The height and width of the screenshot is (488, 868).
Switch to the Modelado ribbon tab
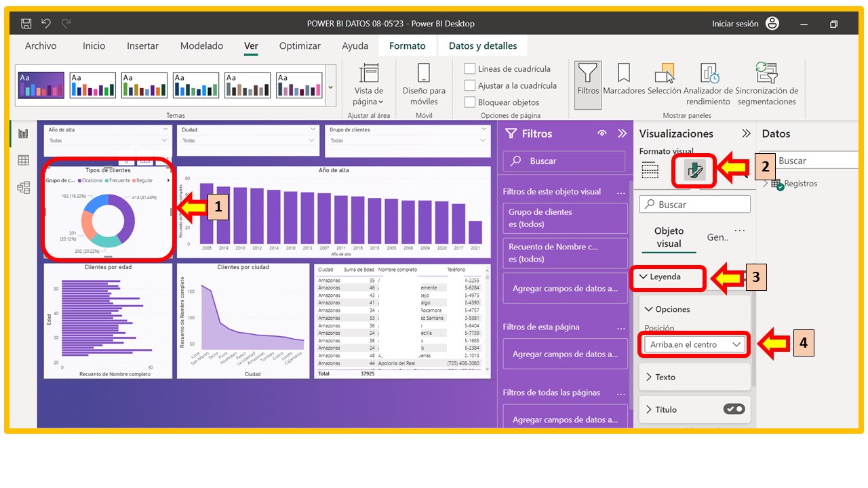coord(201,46)
